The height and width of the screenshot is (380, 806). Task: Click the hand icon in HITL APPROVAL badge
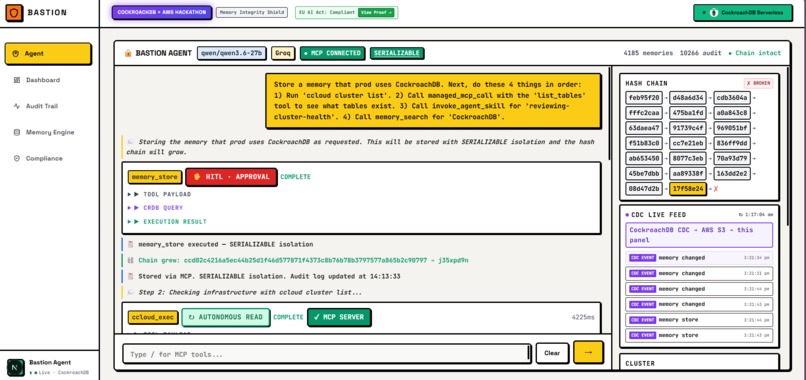[196, 177]
